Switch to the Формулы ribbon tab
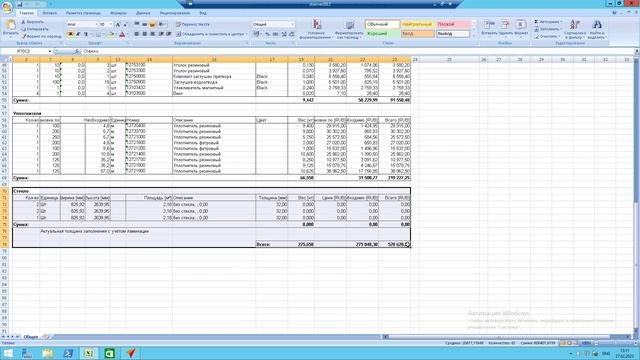 click(118, 13)
